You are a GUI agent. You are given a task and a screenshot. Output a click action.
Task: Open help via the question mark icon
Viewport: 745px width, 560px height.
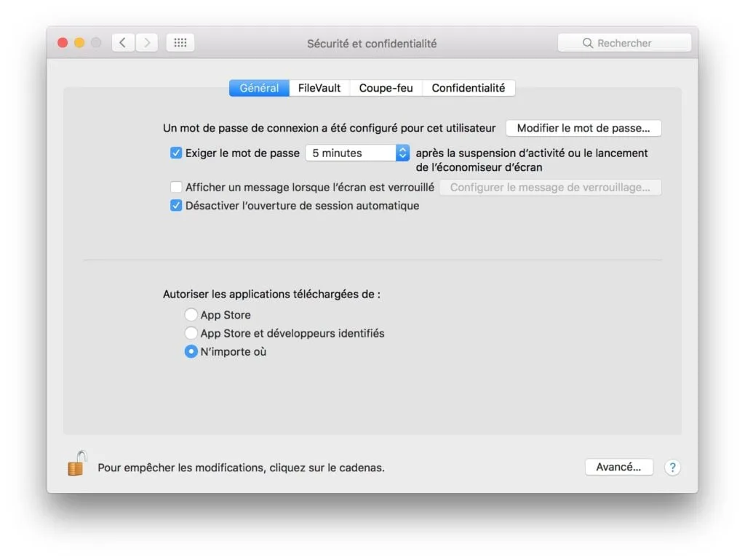click(672, 468)
